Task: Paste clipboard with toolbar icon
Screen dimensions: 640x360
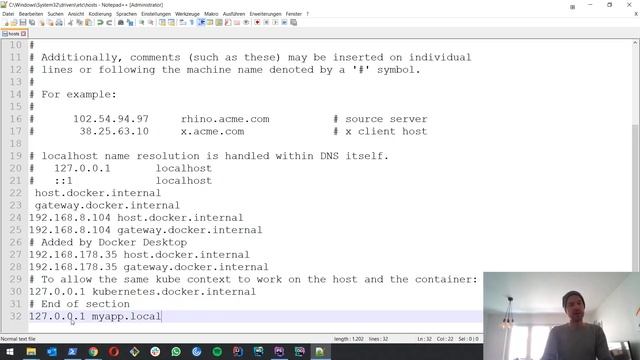Action: (88, 22)
